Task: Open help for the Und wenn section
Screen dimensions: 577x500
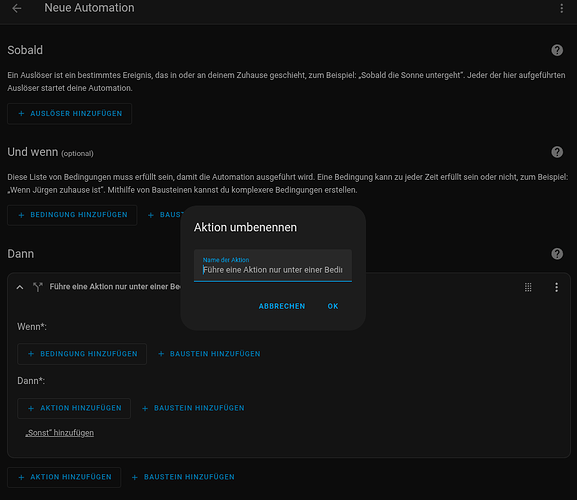Action: pos(557,152)
